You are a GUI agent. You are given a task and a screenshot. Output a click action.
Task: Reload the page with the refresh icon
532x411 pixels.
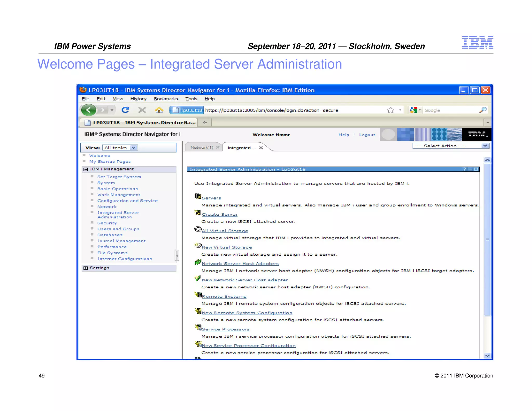[125, 110]
